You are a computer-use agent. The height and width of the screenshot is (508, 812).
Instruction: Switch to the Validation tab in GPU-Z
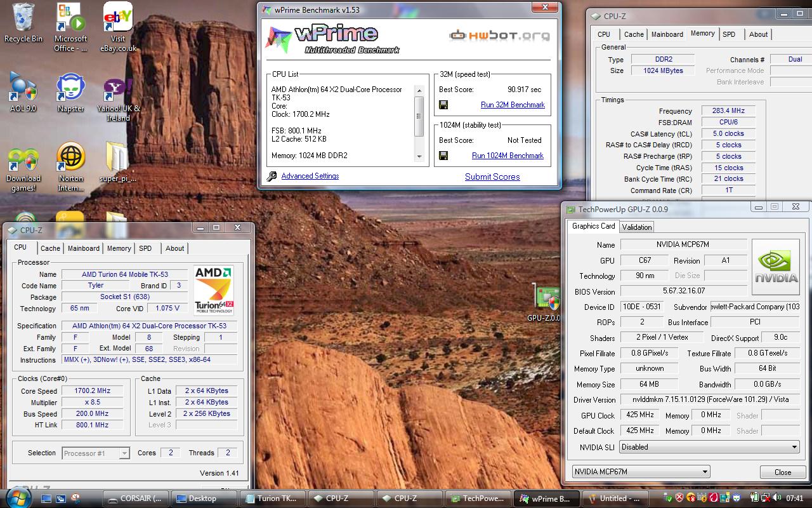pyautogui.click(x=636, y=227)
